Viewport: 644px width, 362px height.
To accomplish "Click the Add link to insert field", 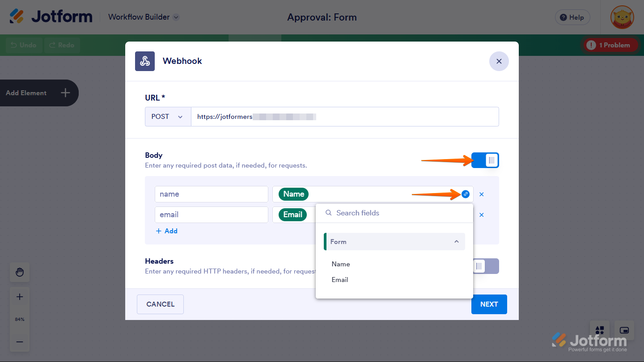I will [x=167, y=231].
